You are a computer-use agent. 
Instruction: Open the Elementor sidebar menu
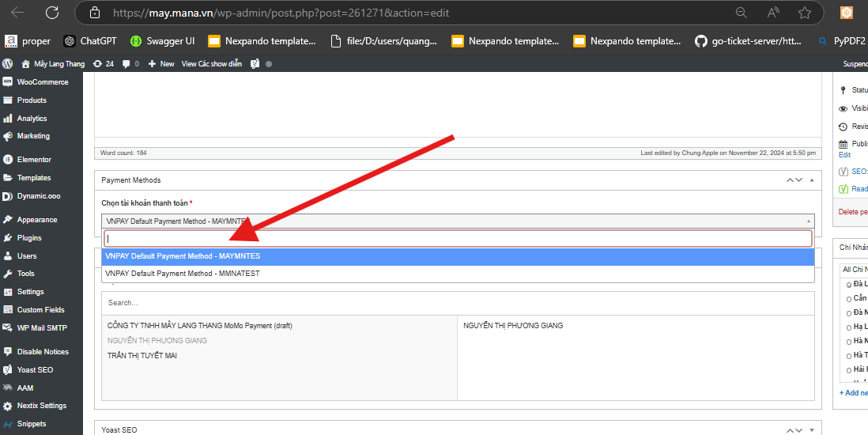pos(34,160)
